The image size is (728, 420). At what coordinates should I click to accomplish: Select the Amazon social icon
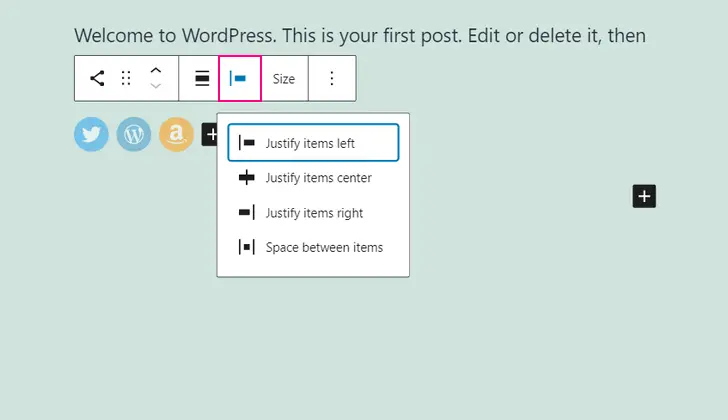[176, 134]
